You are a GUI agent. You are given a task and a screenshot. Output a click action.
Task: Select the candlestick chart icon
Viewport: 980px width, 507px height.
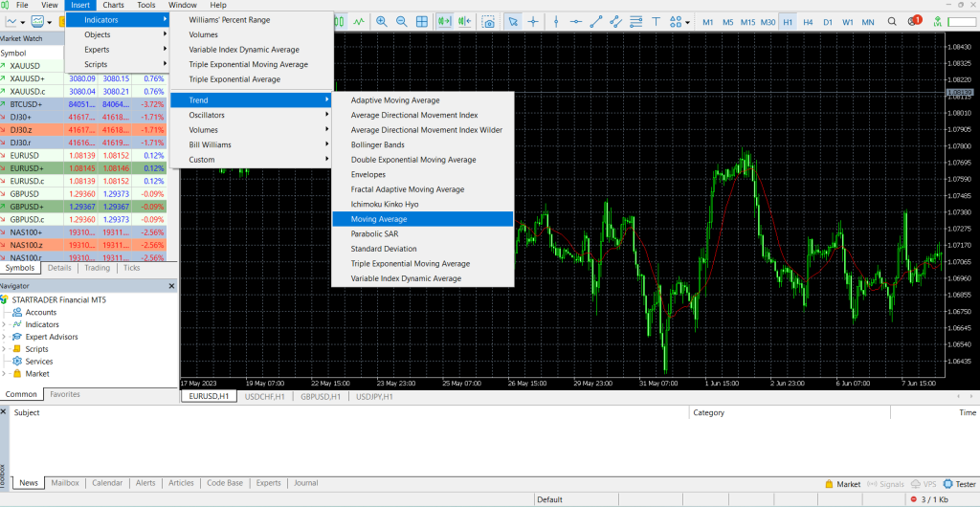[340, 22]
